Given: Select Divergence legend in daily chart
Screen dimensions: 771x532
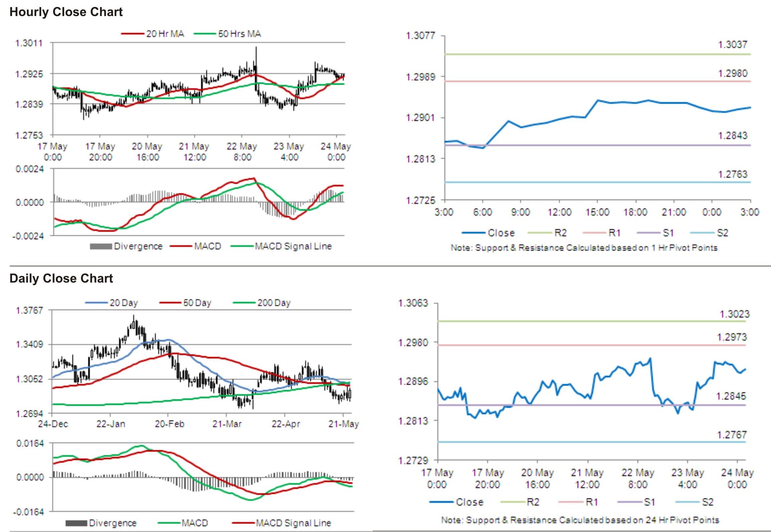Looking at the screenshot, I should pyautogui.click(x=101, y=523).
